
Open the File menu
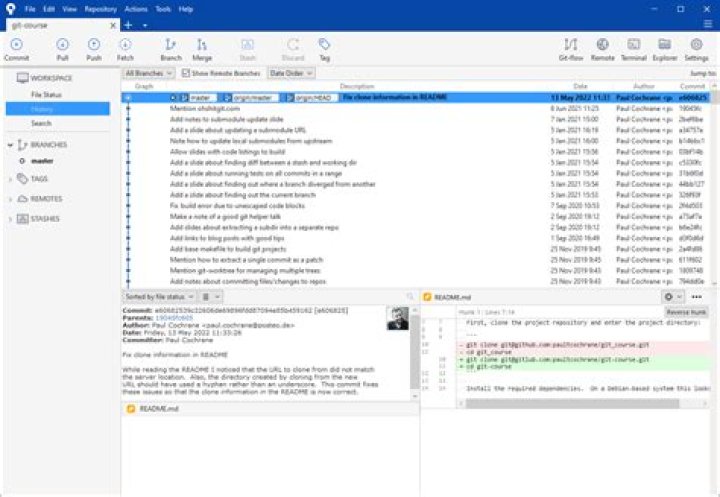click(30, 9)
